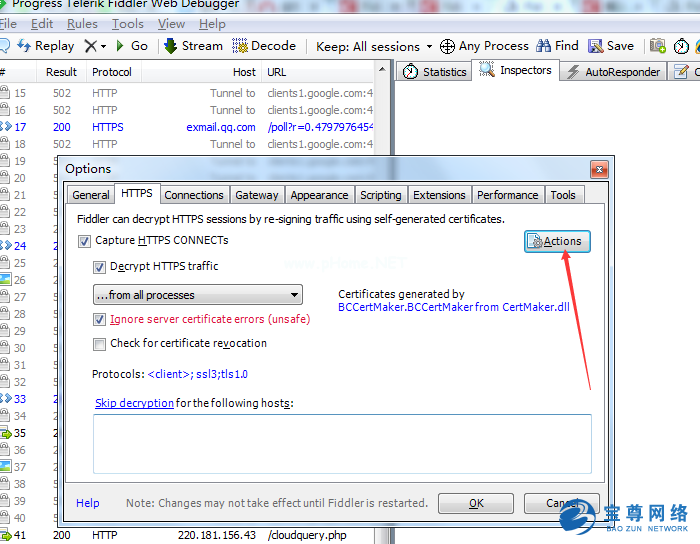
Task: Confirm options with the OK button
Action: coord(476,503)
